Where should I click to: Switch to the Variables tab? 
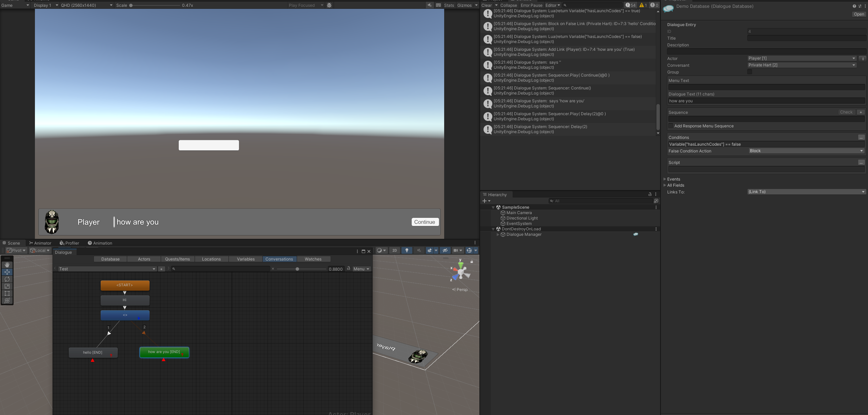246,259
